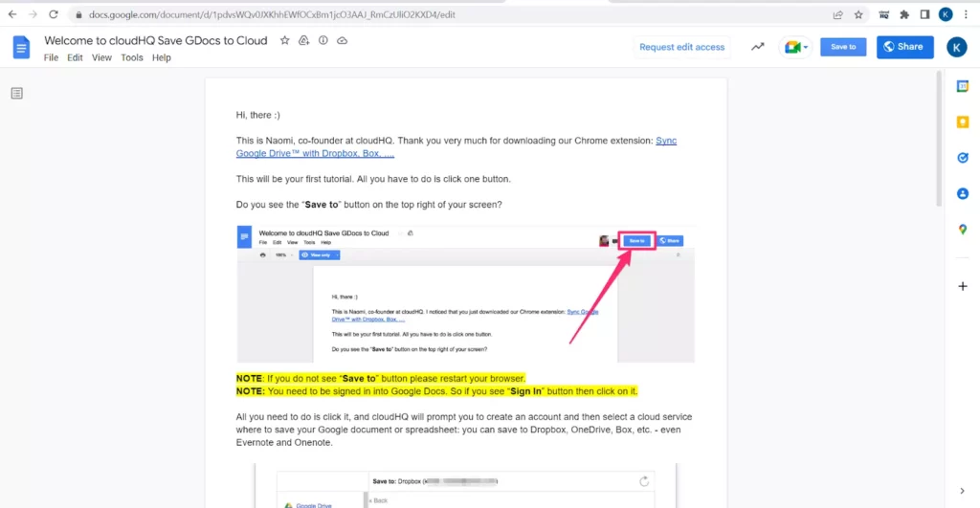
Task: Open Google account avatar in Docs
Action: [956, 47]
